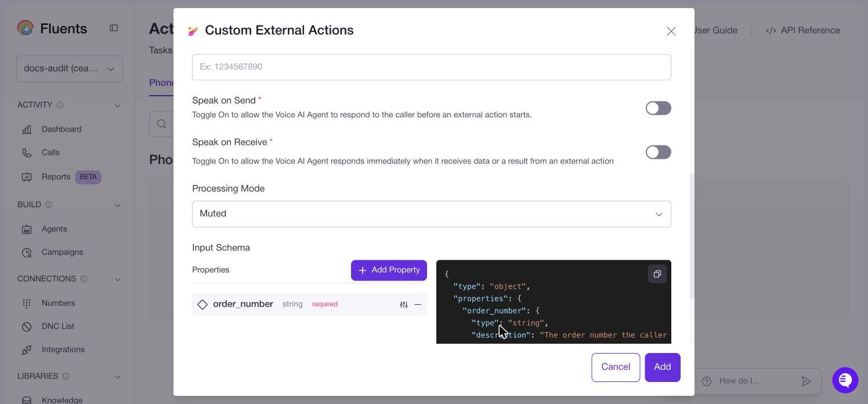Open Numbers in the sidebar
The height and width of the screenshot is (404, 868).
(x=58, y=303)
